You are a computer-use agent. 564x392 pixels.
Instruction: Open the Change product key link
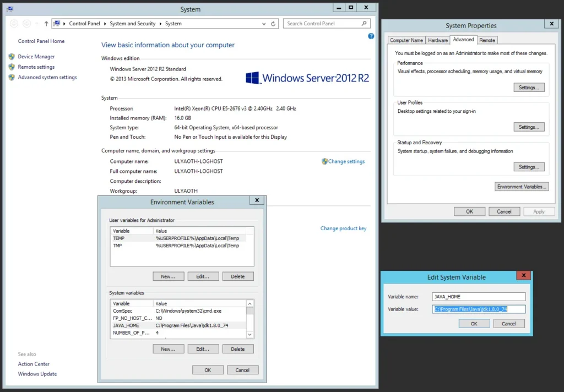pyautogui.click(x=343, y=228)
